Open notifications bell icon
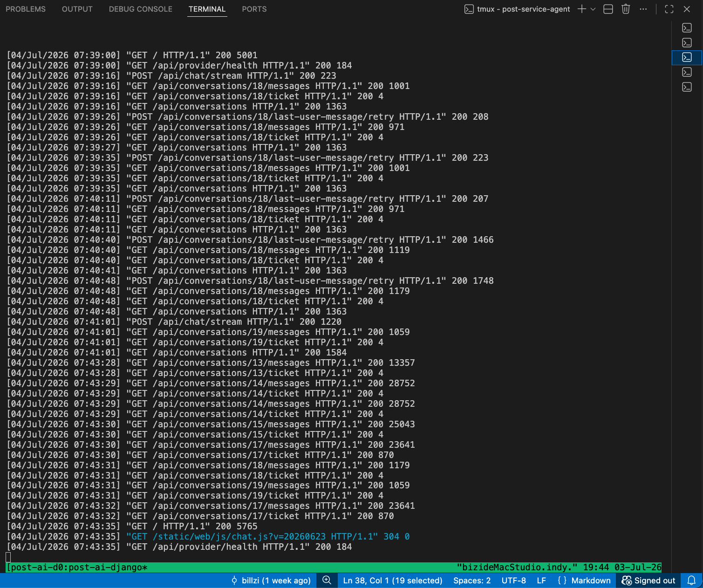 692,581
